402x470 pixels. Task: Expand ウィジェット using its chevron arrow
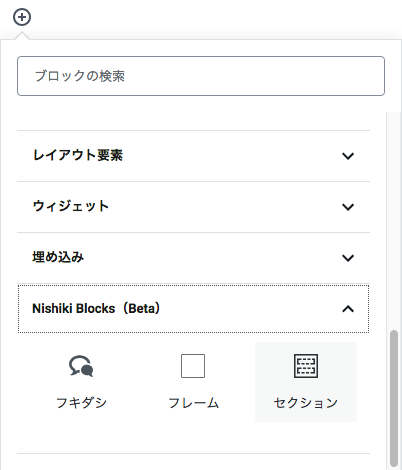tap(348, 207)
